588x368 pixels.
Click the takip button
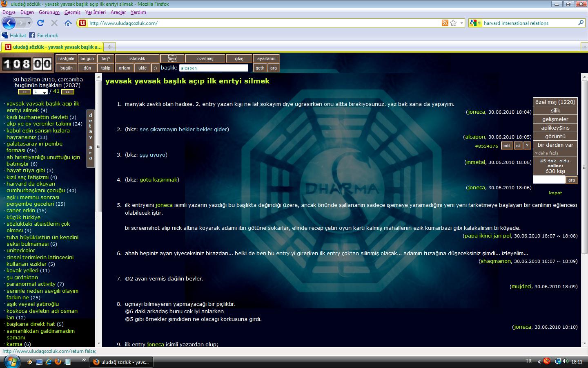[x=106, y=68]
